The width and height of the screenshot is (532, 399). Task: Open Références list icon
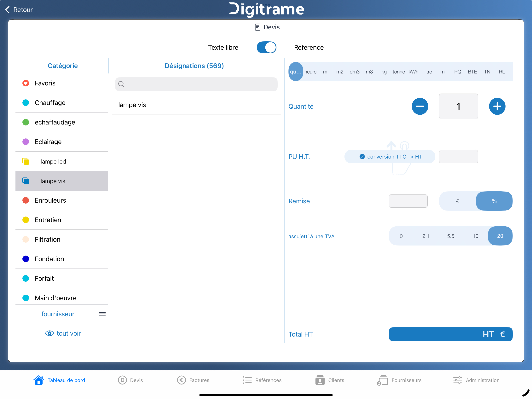tap(247, 380)
